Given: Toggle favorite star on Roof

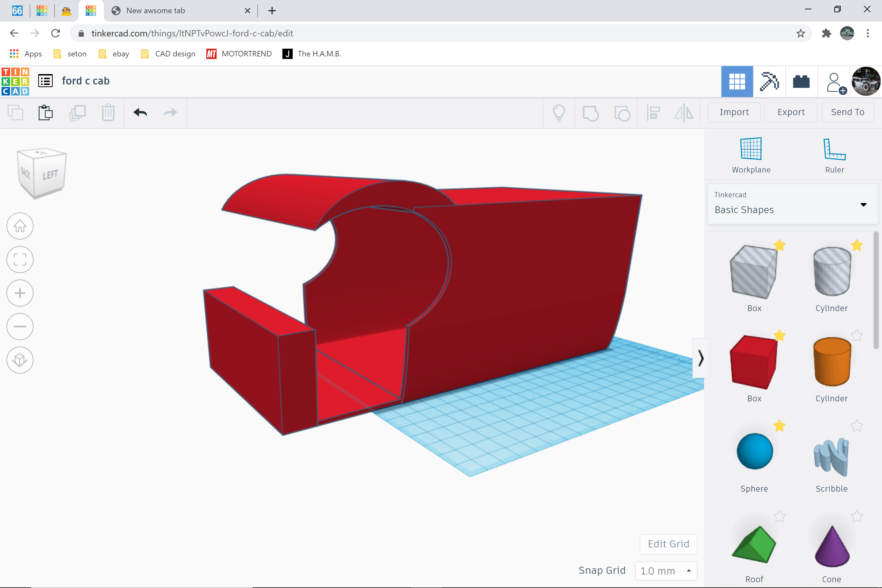Looking at the screenshot, I should (779, 516).
